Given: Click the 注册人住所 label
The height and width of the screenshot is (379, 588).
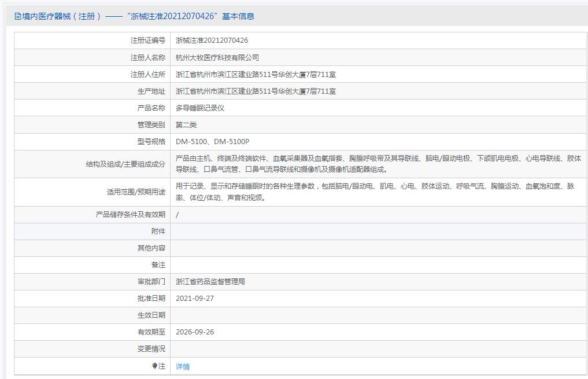Looking at the screenshot, I should pyautogui.click(x=148, y=74).
